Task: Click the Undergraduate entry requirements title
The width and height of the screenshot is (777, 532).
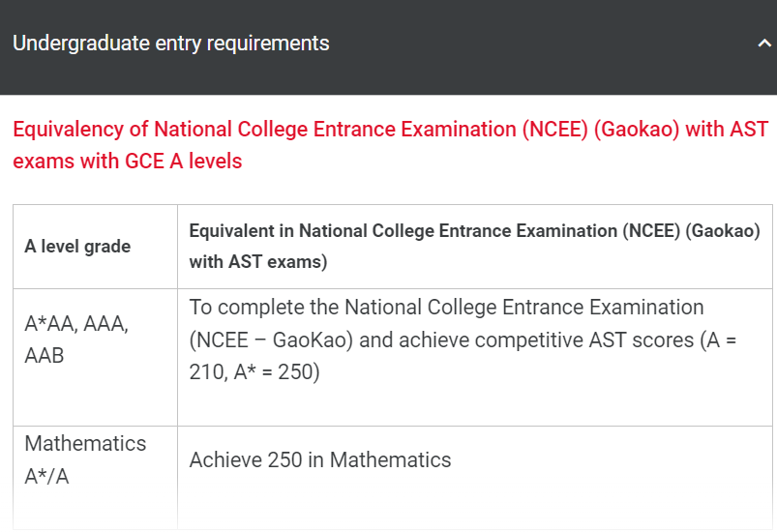Action: 171,44
